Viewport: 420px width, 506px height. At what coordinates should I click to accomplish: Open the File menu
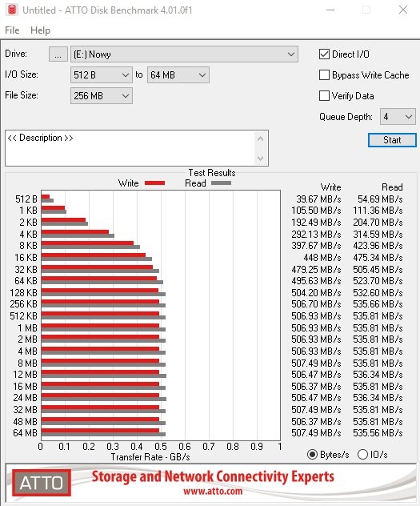pos(12,30)
